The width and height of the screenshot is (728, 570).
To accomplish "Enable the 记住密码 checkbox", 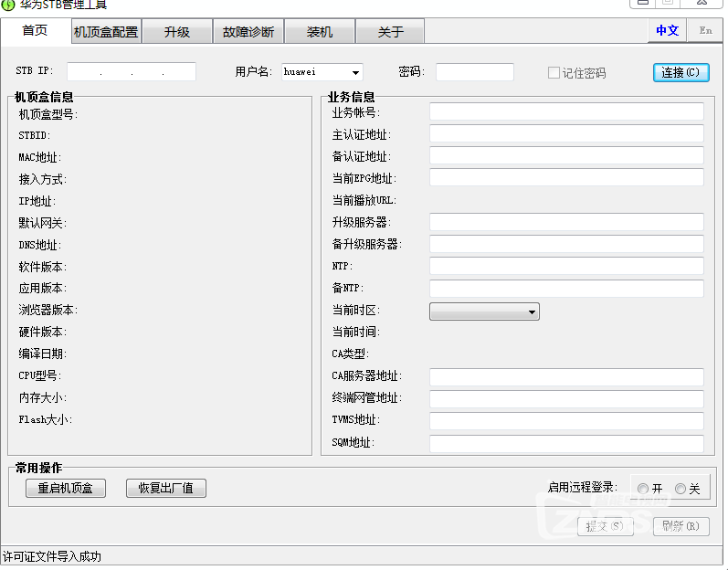I will [554, 73].
